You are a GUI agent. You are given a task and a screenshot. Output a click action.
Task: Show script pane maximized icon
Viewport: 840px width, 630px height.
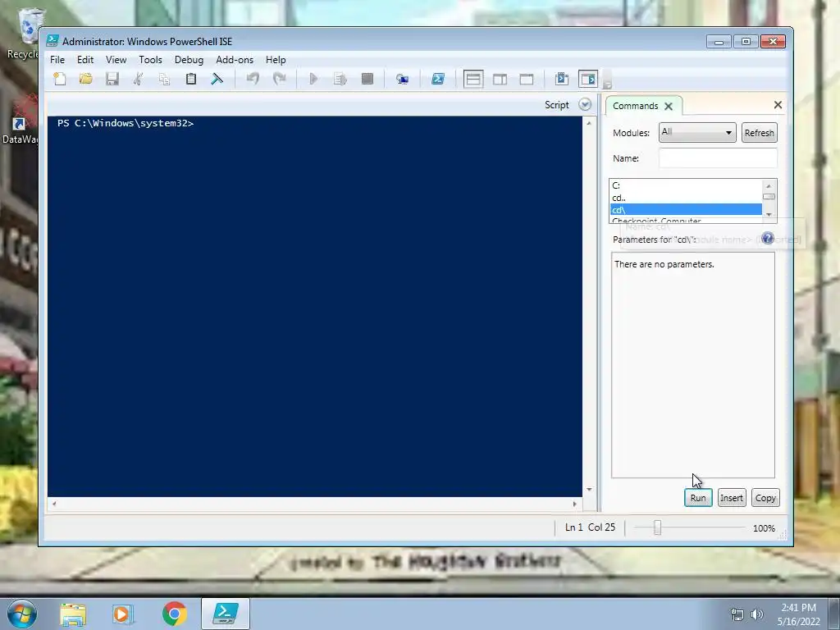tap(527, 80)
